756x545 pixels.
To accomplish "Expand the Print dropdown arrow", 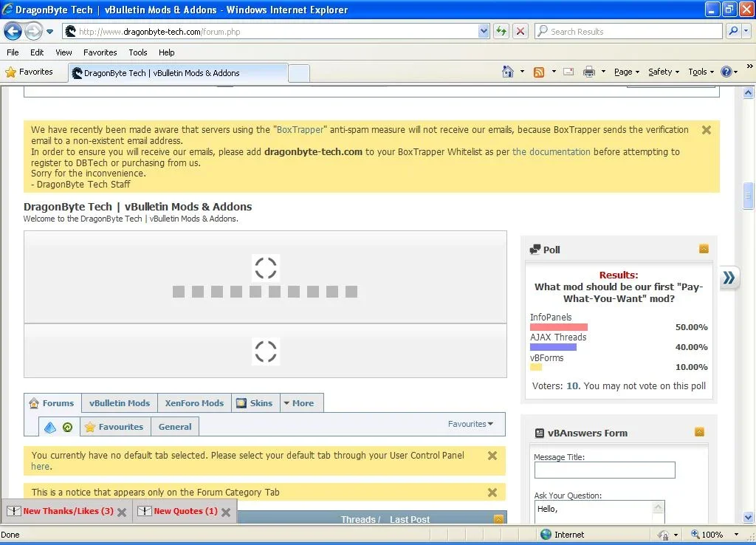I will tap(603, 72).
